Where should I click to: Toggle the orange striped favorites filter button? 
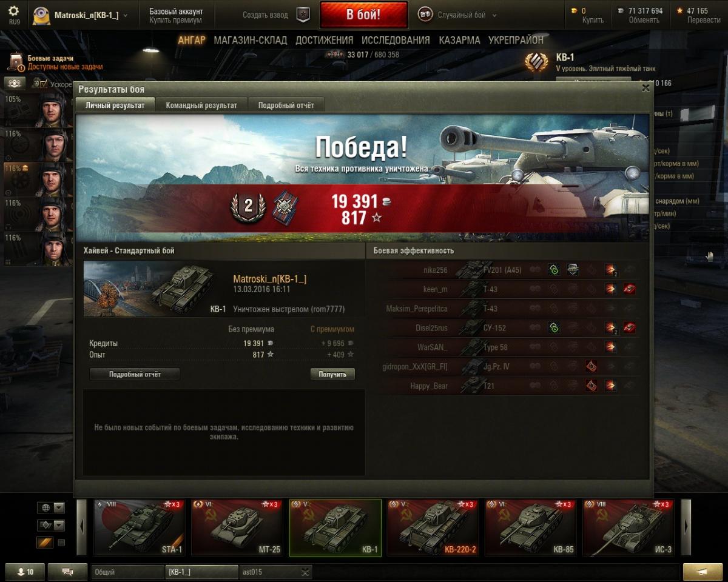tap(45, 543)
